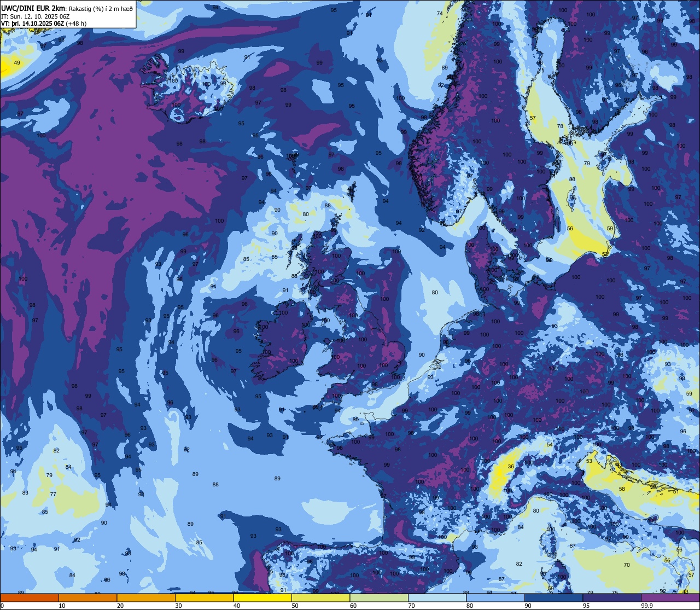Select the orange 10–20 legend color segment
The image size is (700, 610).
point(87,597)
